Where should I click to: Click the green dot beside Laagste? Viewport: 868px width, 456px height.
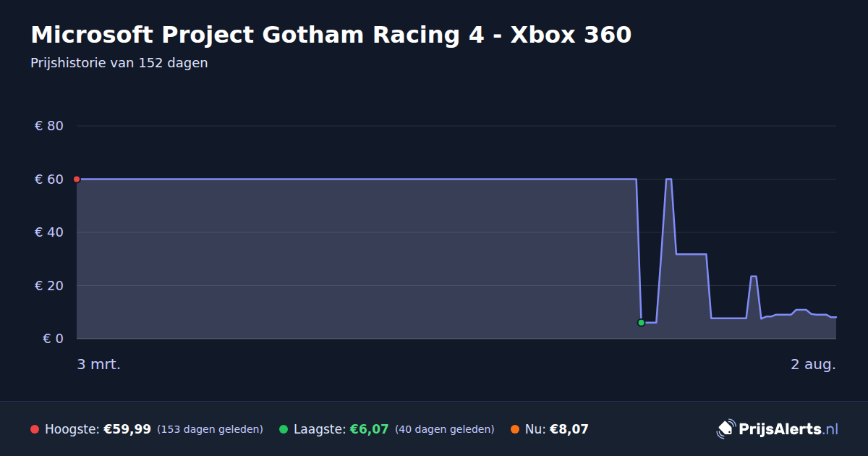click(284, 429)
